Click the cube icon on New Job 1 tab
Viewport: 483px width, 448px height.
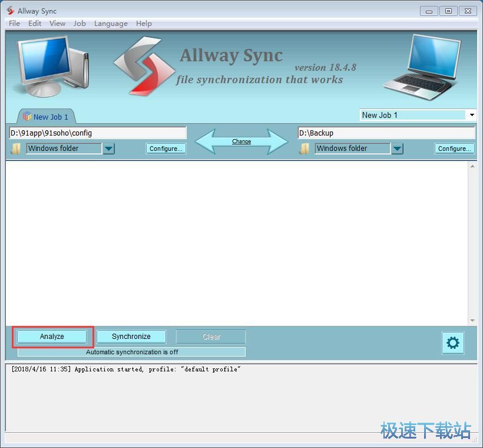[28, 116]
